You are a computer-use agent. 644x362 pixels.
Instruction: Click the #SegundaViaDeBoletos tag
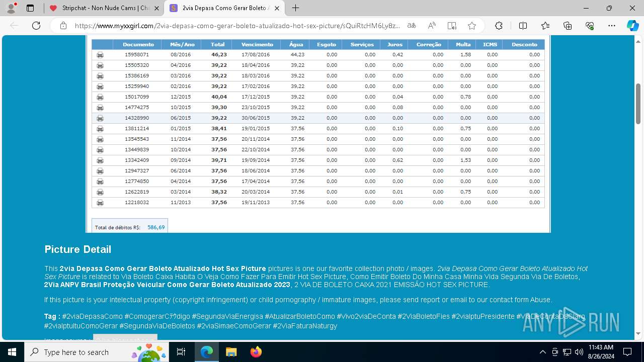[x=157, y=326]
